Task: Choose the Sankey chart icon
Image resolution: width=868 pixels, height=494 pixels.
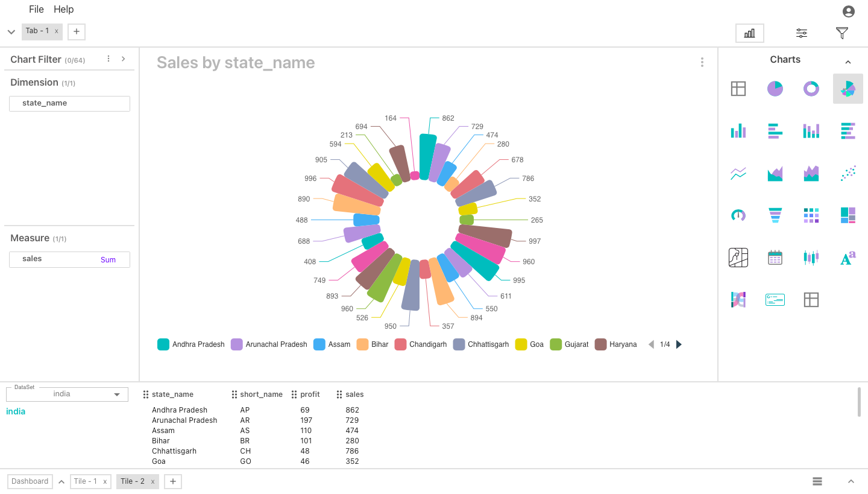Action: [738, 299]
